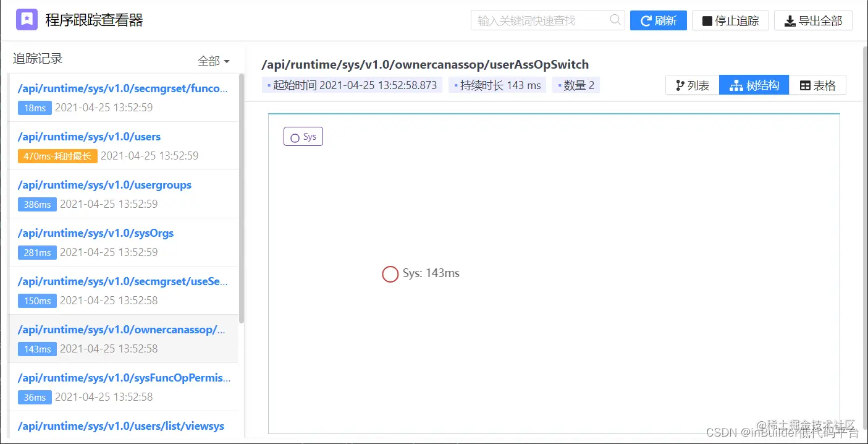868x444 pixels.
Task: Switch to the 树结构 tree view
Action: (754, 85)
